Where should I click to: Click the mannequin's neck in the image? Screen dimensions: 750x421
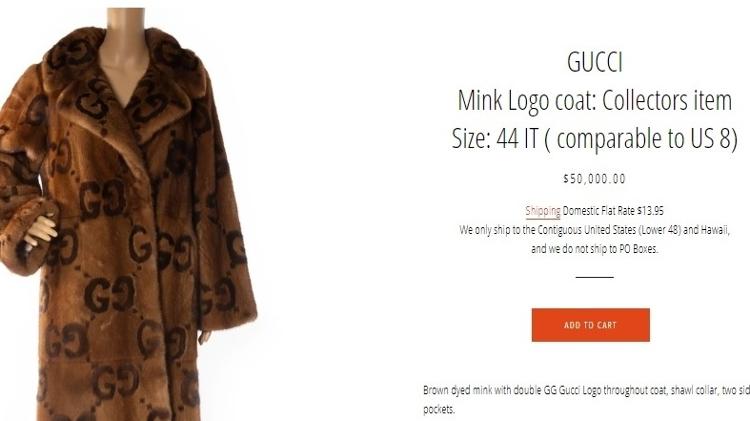(126, 31)
